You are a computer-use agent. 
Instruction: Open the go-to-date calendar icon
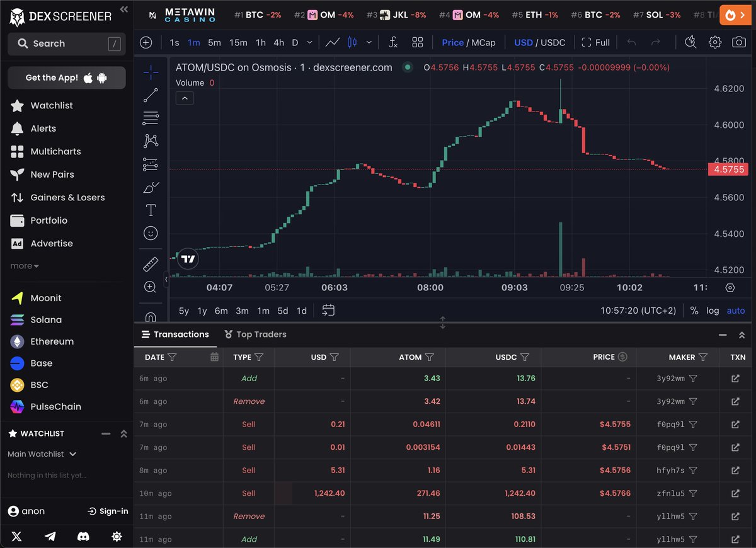pos(328,310)
